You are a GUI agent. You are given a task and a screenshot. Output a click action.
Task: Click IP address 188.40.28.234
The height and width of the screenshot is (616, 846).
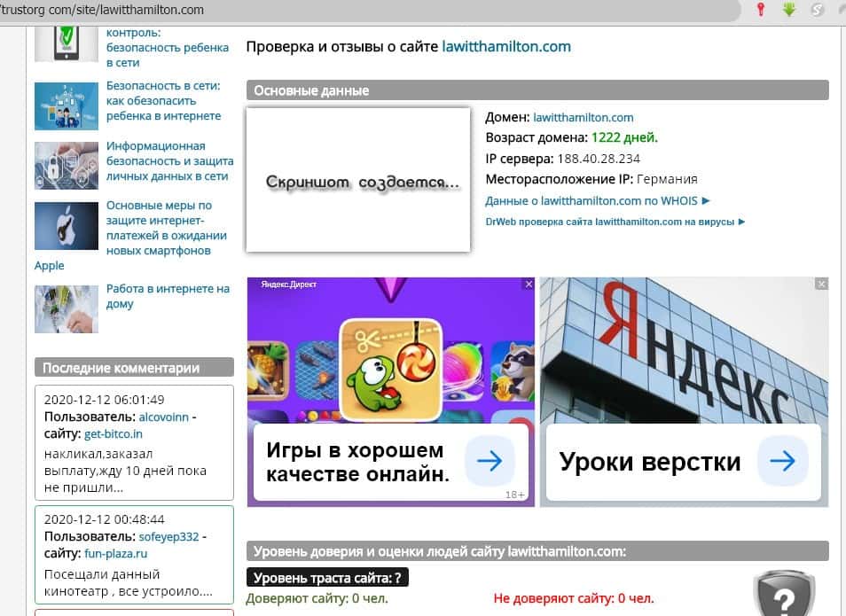pyautogui.click(x=599, y=160)
